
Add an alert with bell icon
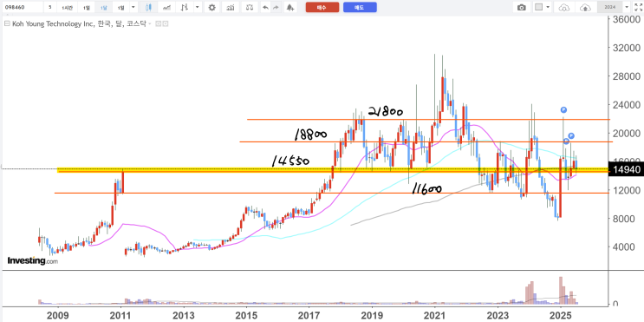290,7
